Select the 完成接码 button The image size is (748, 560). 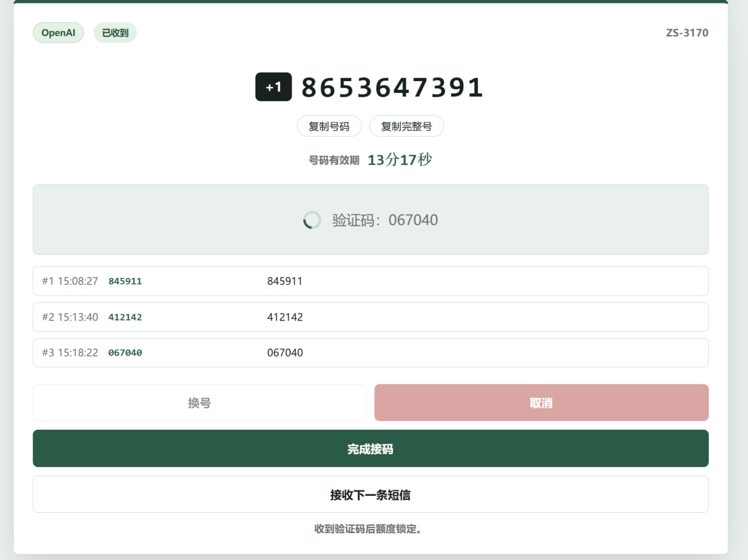[x=370, y=448]
